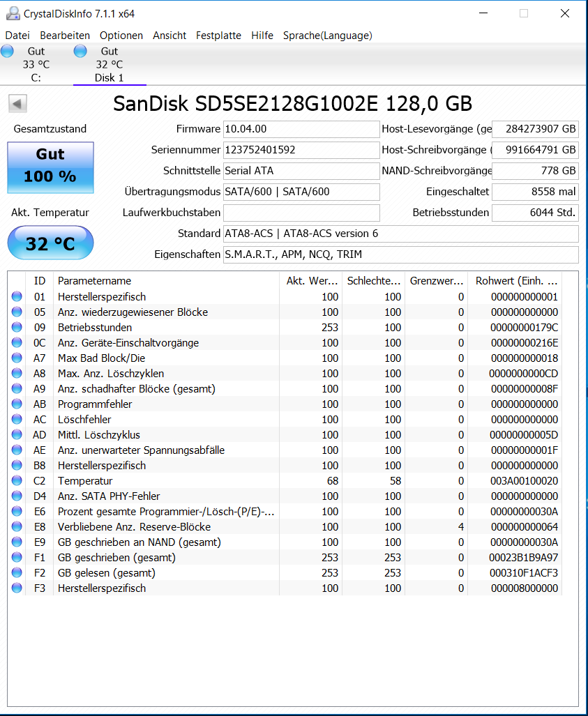Switch to the C: drive tab
The height and width of the screenshot is (716, 588).
(36, 64)
